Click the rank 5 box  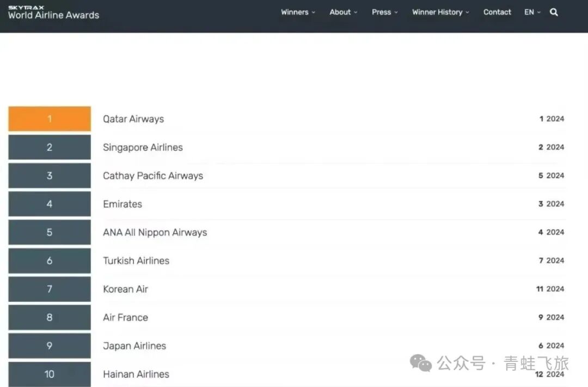point(50,232)
